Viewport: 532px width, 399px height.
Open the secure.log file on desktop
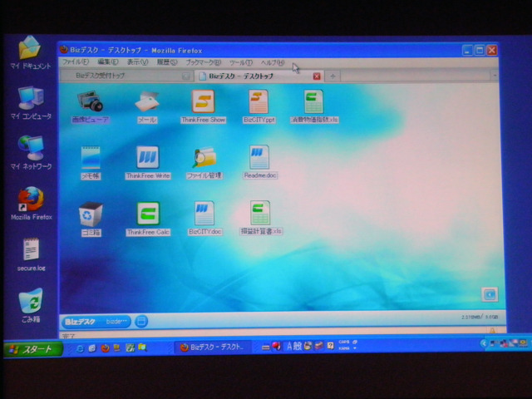click(x=32, y=255)
